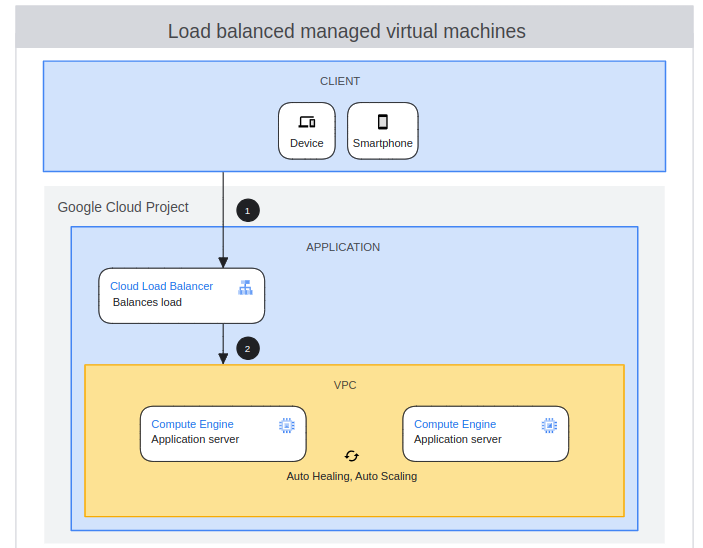Click the 'Auto Healing, Auto Scaling' caption
Image resolution: width=703 pixels, height=548 pixels.
[x=352, y=476]
